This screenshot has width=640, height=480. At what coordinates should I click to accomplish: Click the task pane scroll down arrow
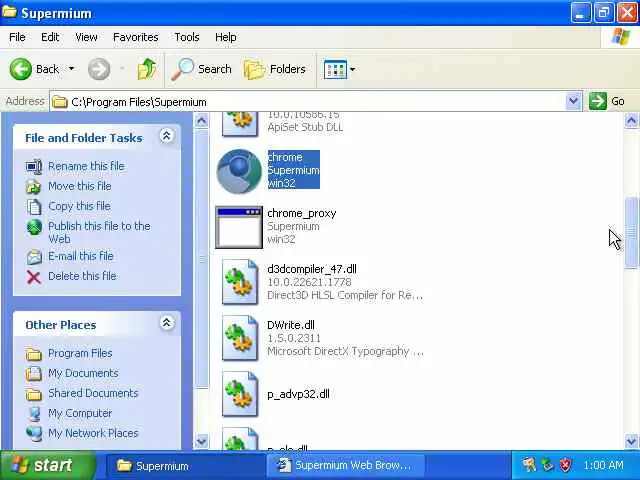201,441
